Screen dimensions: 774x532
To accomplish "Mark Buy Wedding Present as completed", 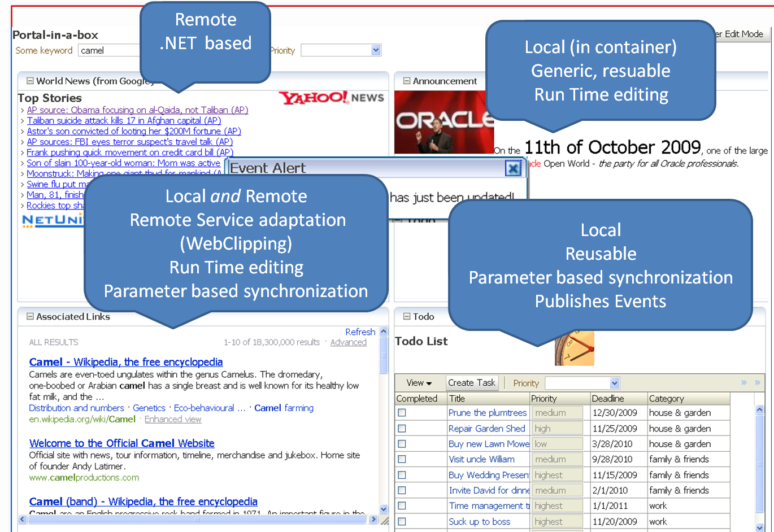I will click(402, 475).
